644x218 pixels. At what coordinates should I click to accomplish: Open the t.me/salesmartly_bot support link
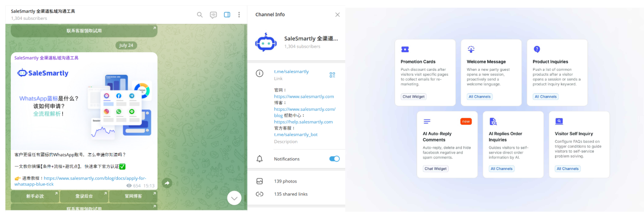(x=296, y=134)
